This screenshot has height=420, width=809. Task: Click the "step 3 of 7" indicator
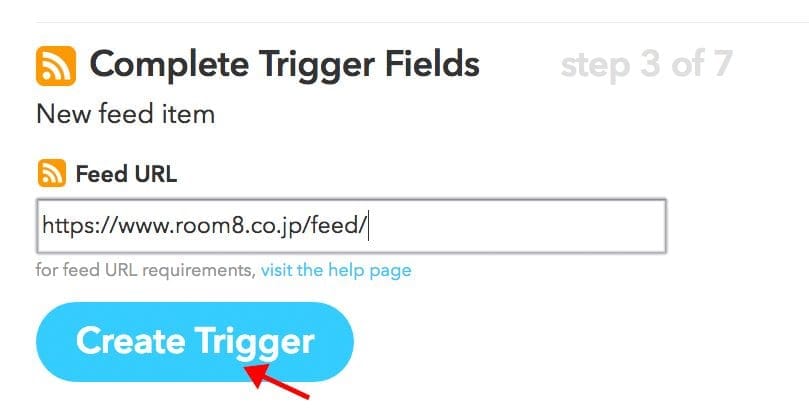point(646,66)
